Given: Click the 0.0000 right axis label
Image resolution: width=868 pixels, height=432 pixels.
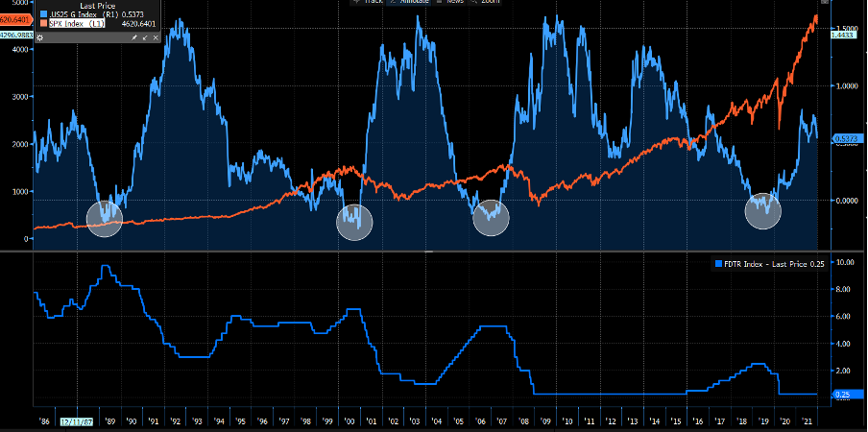Looking at the screenshot, I should point(845,201).
